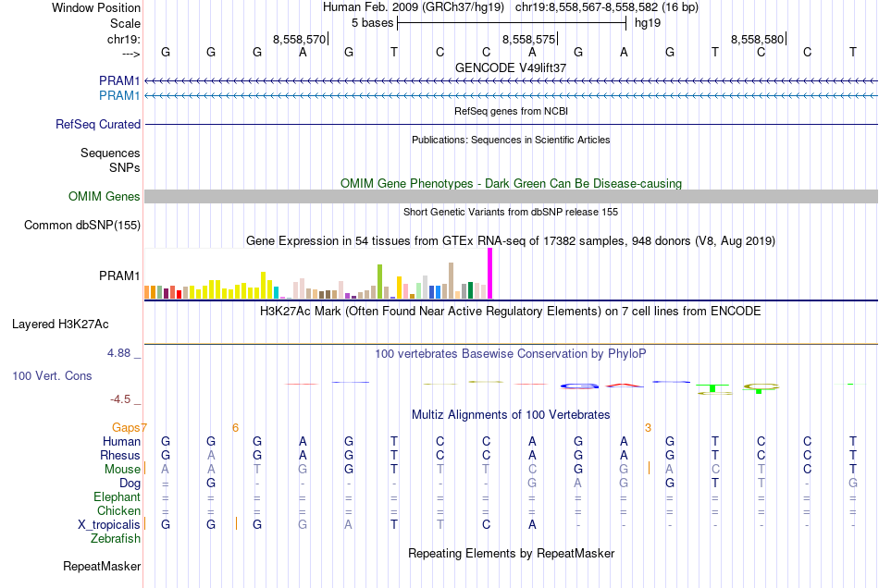The height and width of the screenshot is (588, 879).
Task: Click the Zebrafish alignment row label
Action: pyautogui.click(x=116, y=539)
